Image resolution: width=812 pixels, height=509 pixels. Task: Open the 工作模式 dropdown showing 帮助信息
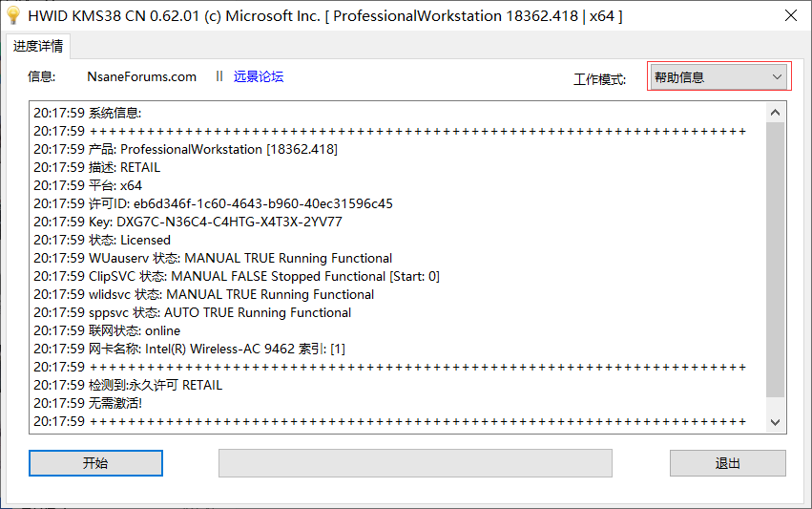pos(718,77)
